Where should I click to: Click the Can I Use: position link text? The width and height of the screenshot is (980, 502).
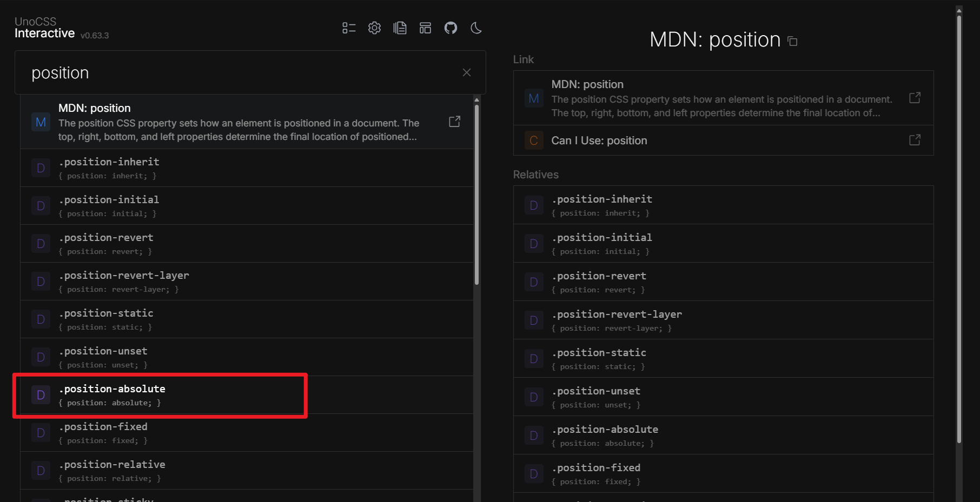pyautogui.click(x=599, y=140)
